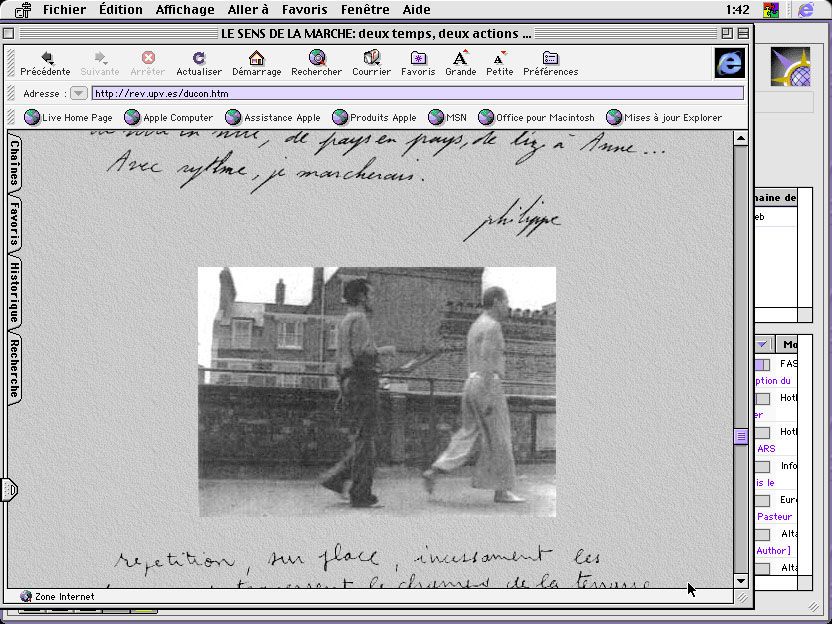Click the Favoris toolbar icon
This screenshot has width=832, height=624.
[x=418, y=59]
